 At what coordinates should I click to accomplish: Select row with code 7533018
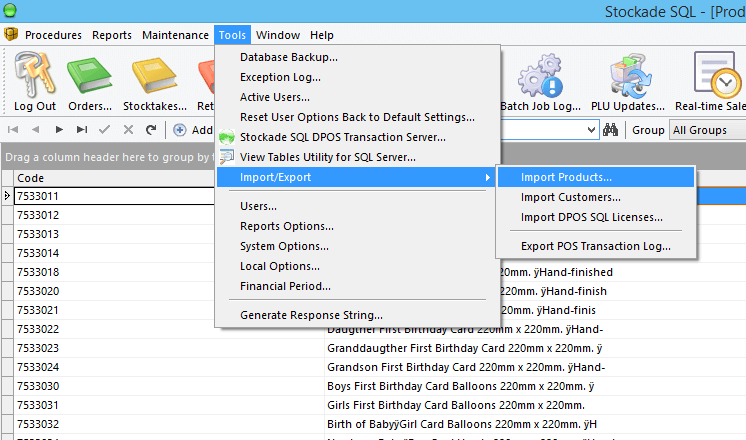point(114,272)
